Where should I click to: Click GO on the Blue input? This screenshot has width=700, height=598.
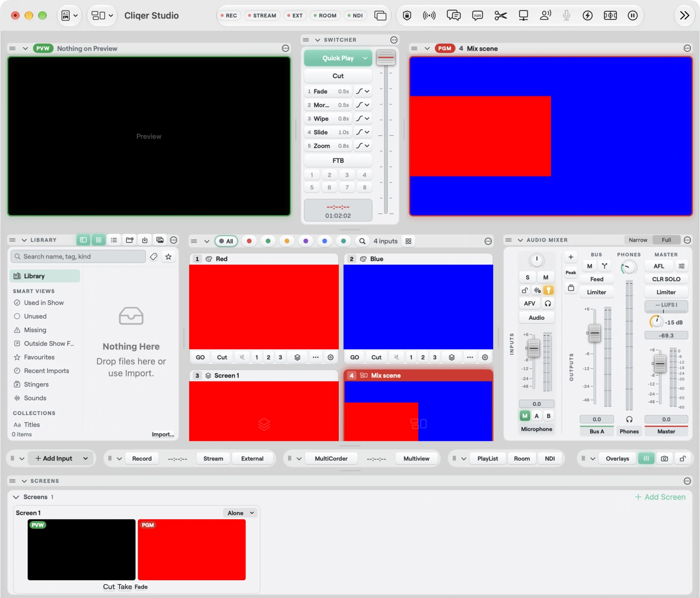point(354,357)
